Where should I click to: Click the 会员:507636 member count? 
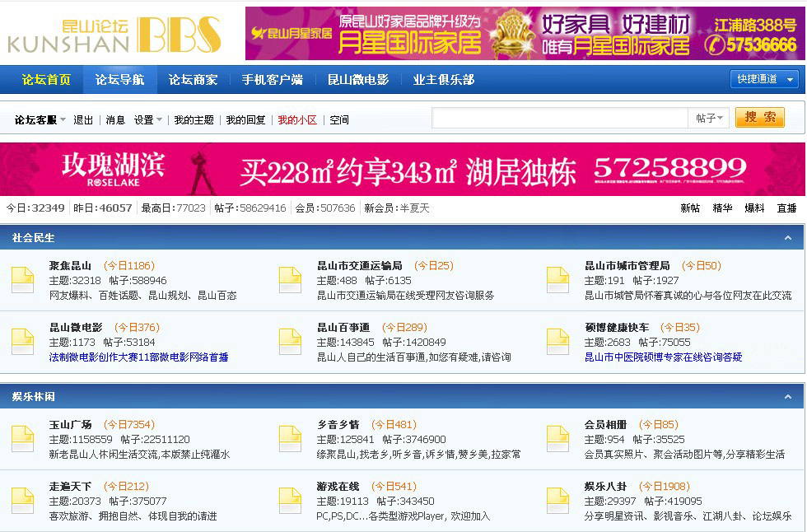(x=325, y=208)
